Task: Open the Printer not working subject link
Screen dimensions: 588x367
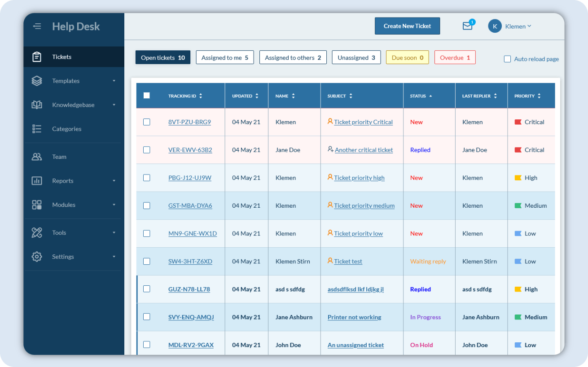Action: (355, 317)
